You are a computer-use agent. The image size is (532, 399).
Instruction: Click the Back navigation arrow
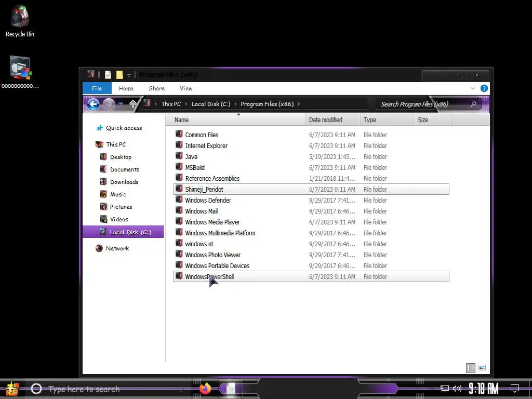(93, 104)
